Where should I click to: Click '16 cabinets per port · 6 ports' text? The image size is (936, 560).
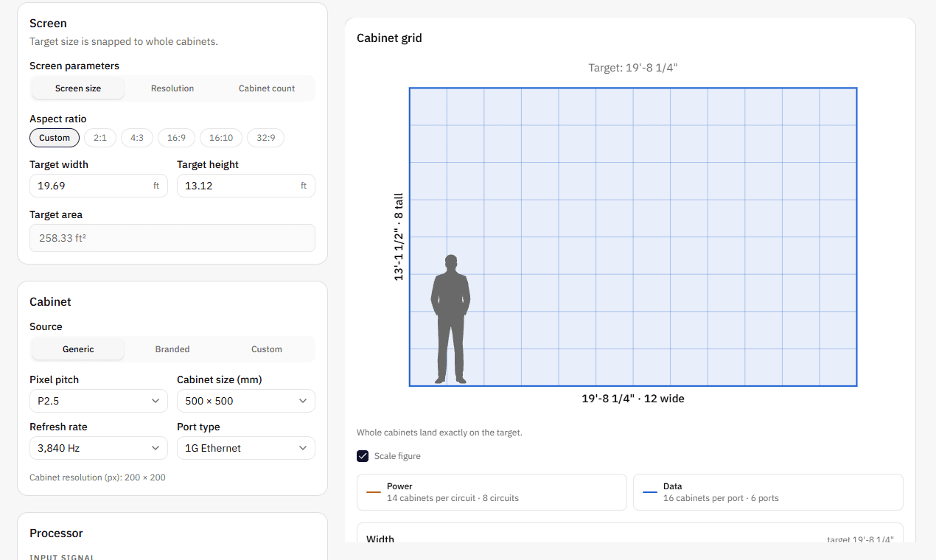721,498
